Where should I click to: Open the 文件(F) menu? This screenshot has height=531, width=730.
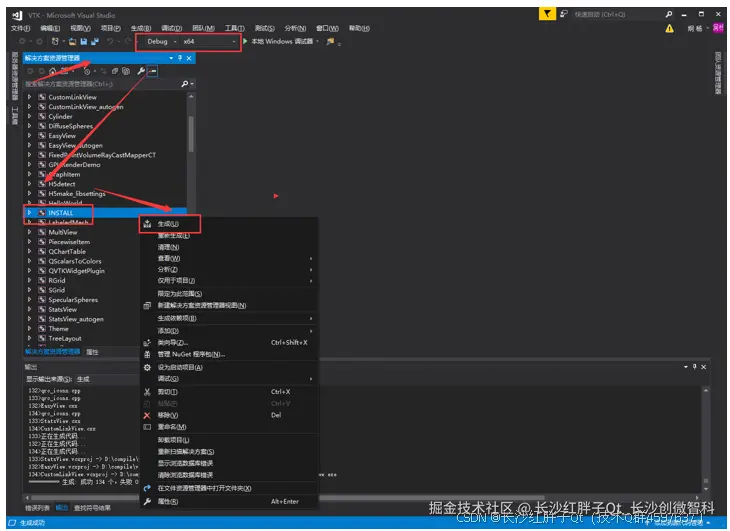(20, 28)
